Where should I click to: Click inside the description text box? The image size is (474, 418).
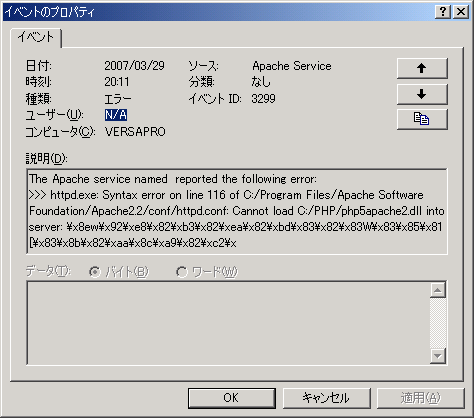click(237, 211)
